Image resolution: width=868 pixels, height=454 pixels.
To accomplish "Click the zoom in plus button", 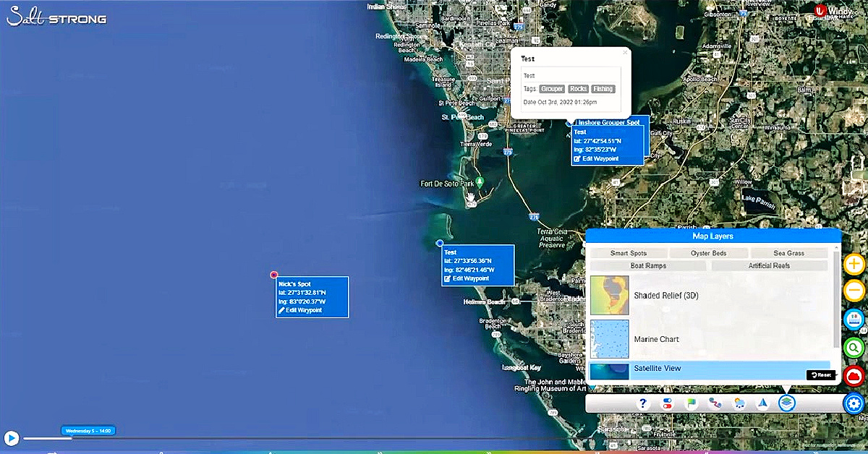I will 854,263.
